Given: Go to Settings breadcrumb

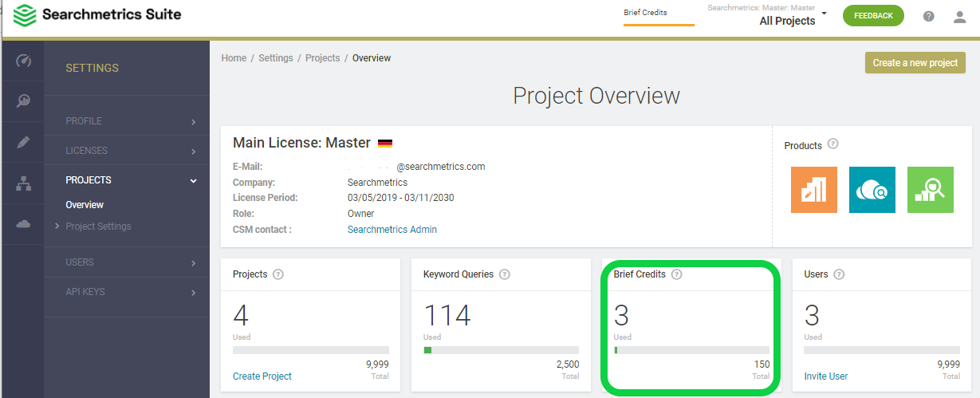Looking at the screenshot, I should 276,58.
